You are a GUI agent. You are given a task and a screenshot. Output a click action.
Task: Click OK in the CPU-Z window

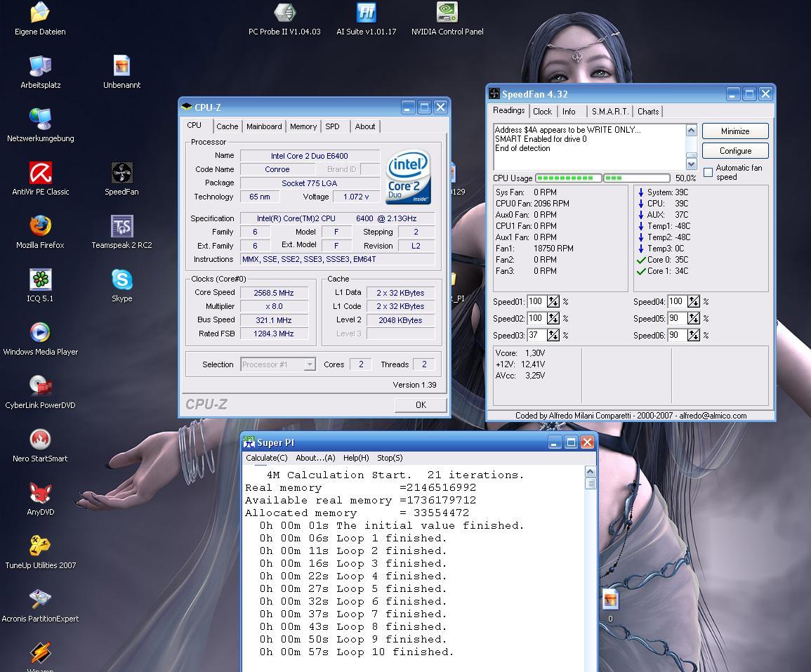pyautogui.click(x=421, y=404)
